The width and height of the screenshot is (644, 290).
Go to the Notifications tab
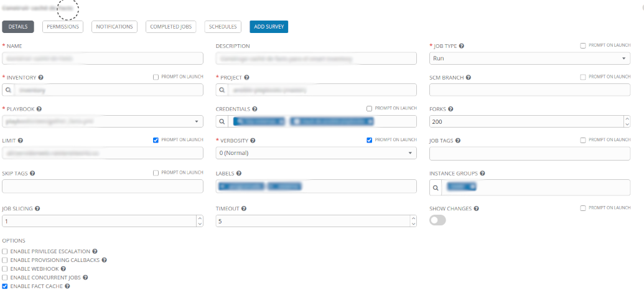point(114,27)
